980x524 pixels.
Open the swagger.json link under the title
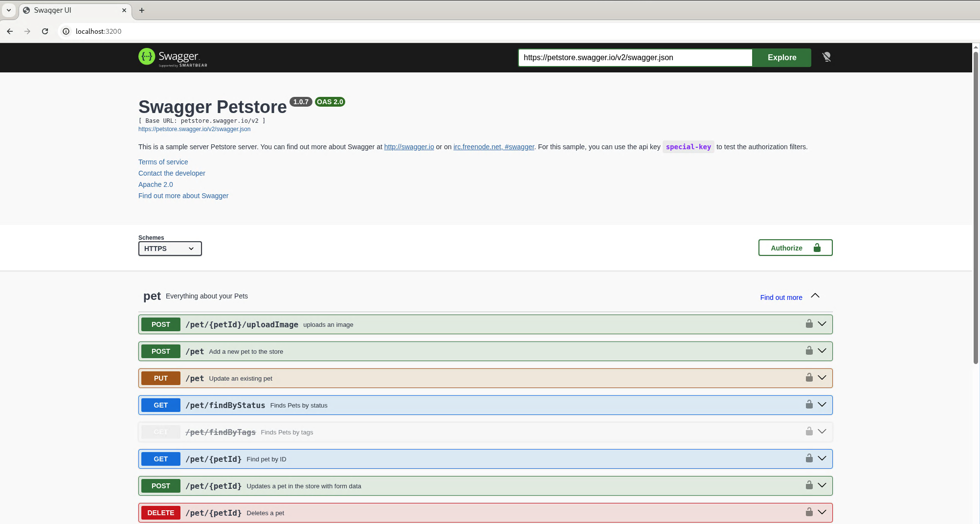[x=194, y=129]
